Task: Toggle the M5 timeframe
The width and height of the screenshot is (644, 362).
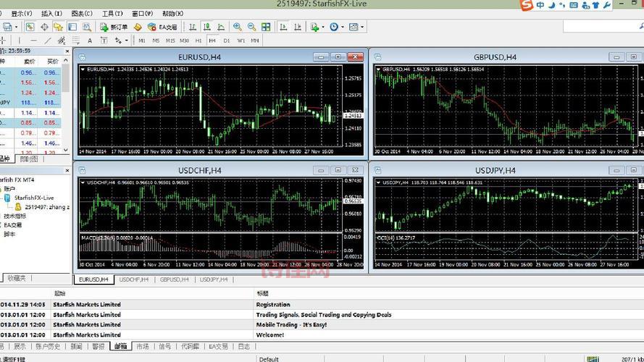Action: (x=156, y=41)
